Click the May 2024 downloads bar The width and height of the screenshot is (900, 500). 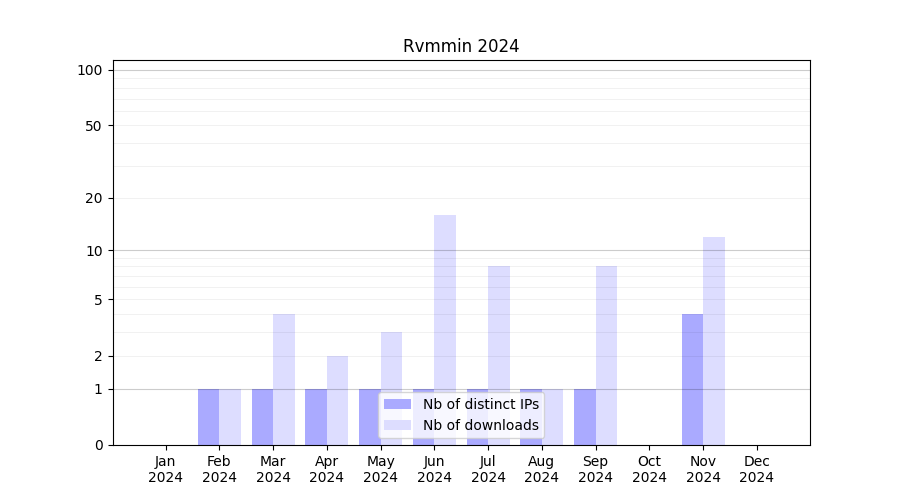[x=391, y=388]
